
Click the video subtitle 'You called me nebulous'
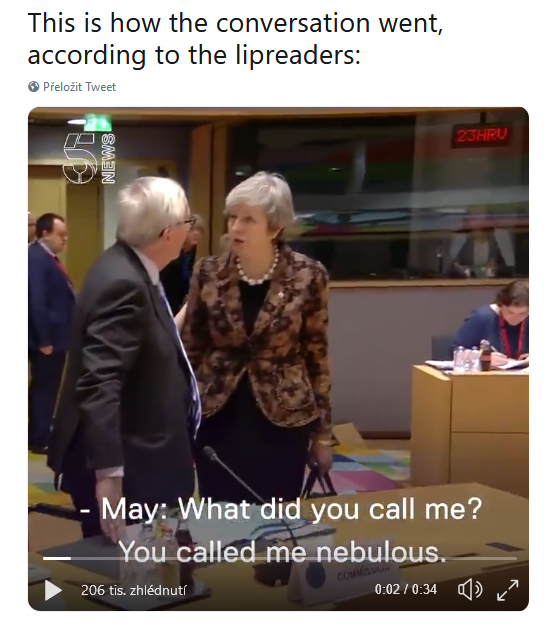click(282, 552)
